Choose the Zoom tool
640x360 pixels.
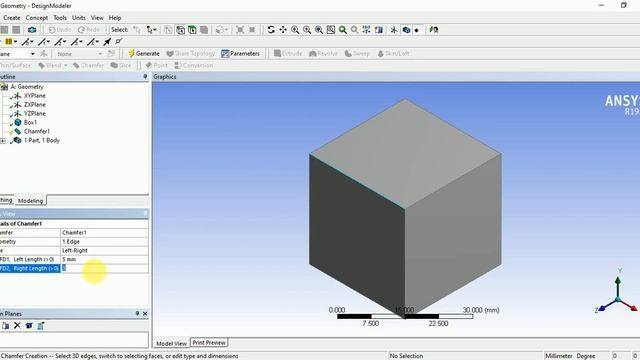295,30
